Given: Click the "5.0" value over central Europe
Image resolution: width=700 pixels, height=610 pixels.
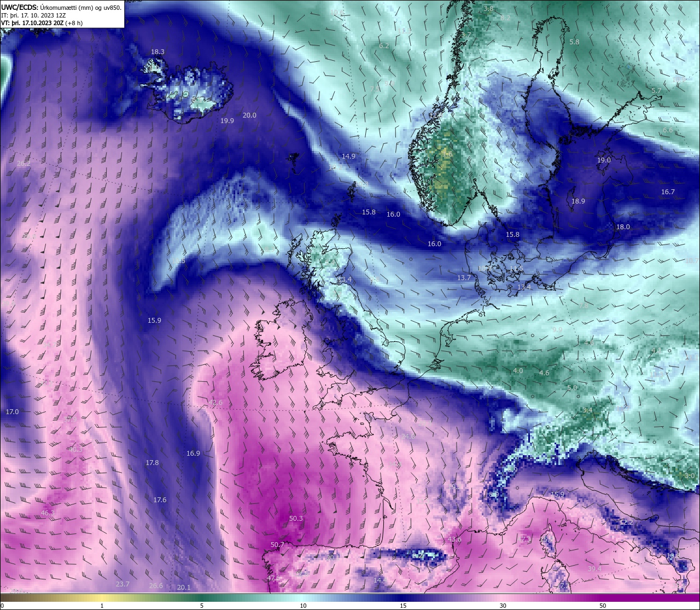Looking at the screenshot, I should click(572, 388).
